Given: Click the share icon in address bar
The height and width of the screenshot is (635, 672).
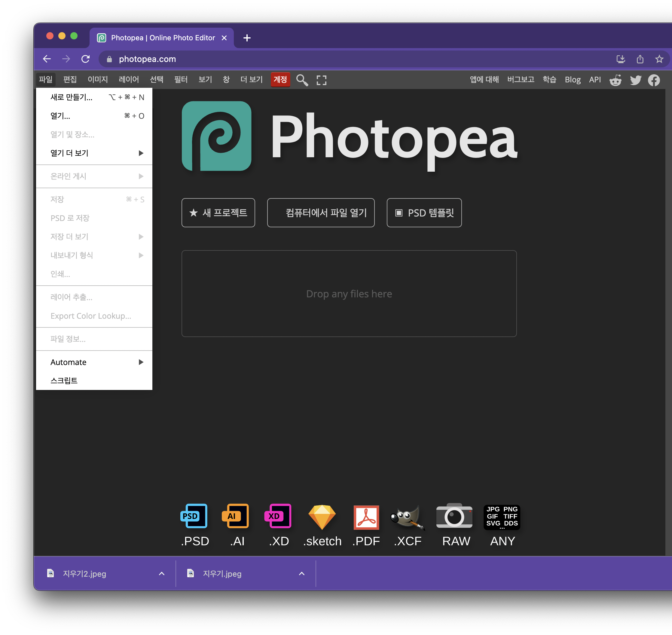Looking at the screenshot, I should click(x=640, y=59).
